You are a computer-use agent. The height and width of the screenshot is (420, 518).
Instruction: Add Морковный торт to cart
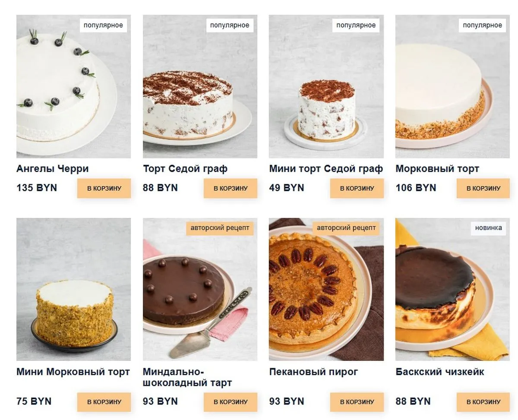pos(483,188)
